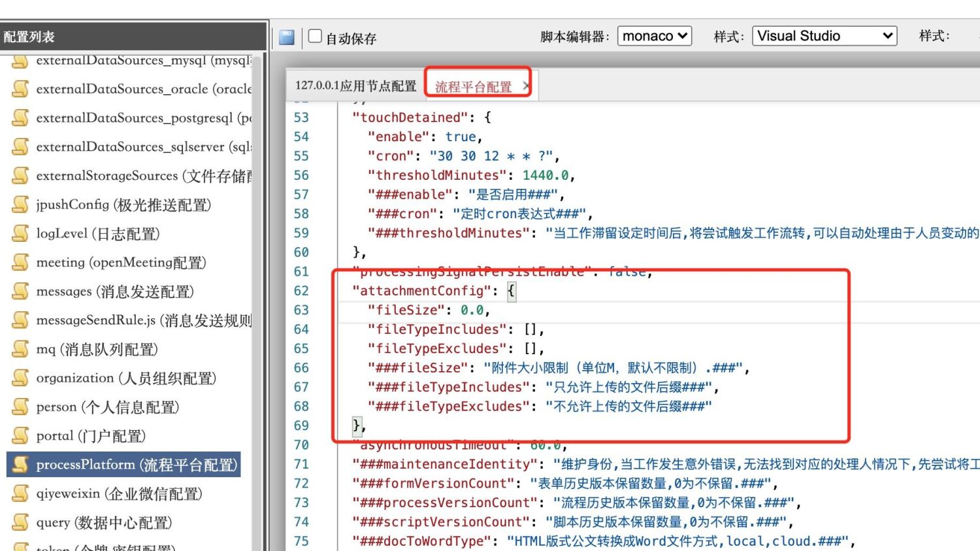980x551 pixels.
Task: Open externalStorageSources (文件存储) configuration
Action: [x=144, y=175]
